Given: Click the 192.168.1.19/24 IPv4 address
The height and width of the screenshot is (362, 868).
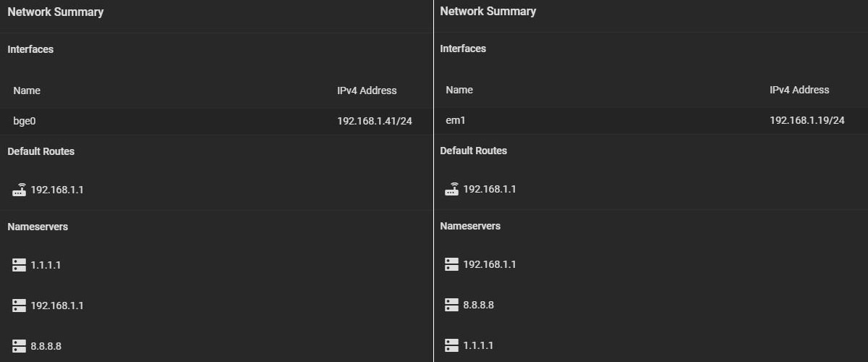Looking at the screenshot, I should point(807,120).
